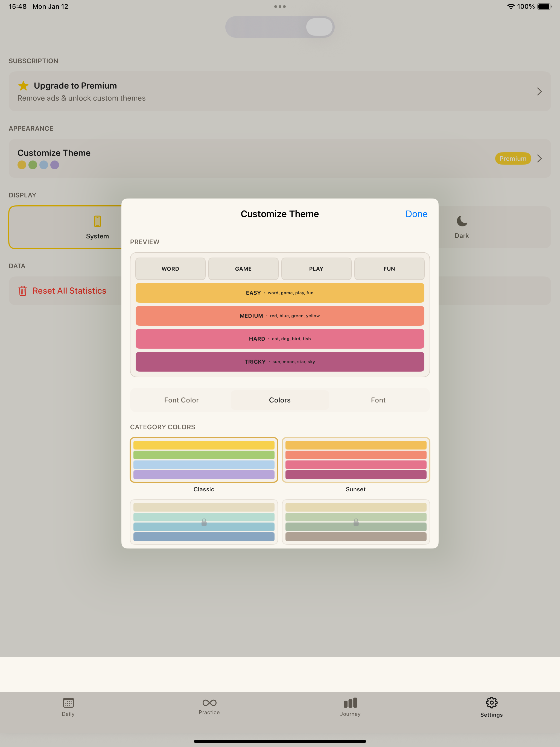Tap Done to close Customize Theme
The height and width of the screenshot is (747, 560).
click(x=416, y=214)
